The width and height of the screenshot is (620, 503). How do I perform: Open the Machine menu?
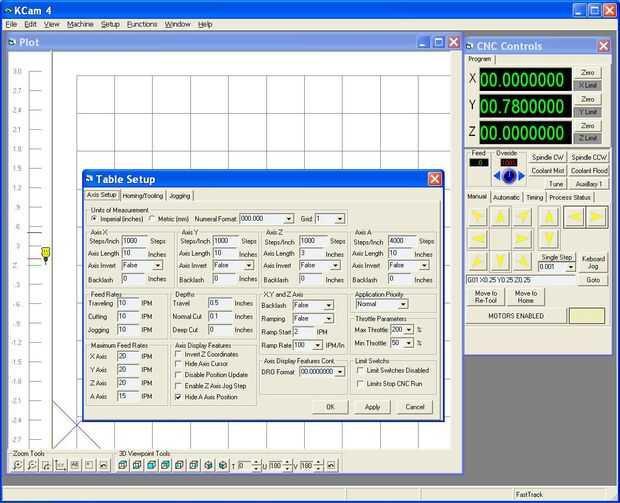point(80,23)
